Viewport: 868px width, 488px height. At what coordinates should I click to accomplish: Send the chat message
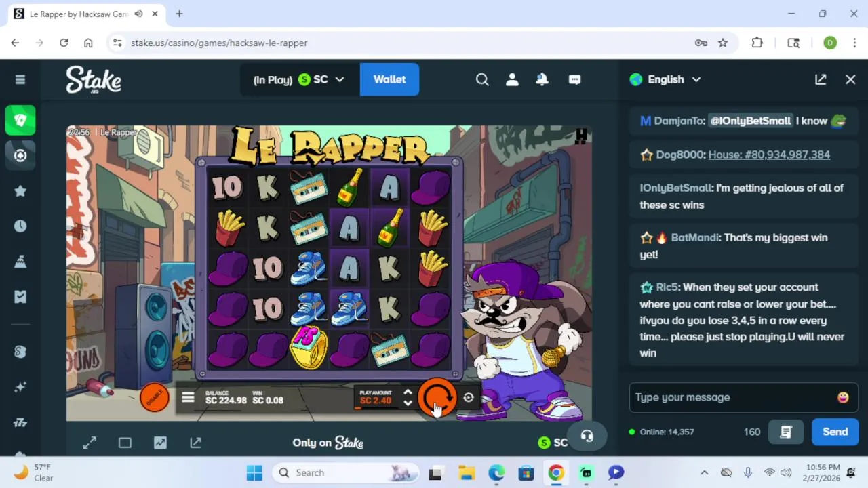[x=835, y=432]
